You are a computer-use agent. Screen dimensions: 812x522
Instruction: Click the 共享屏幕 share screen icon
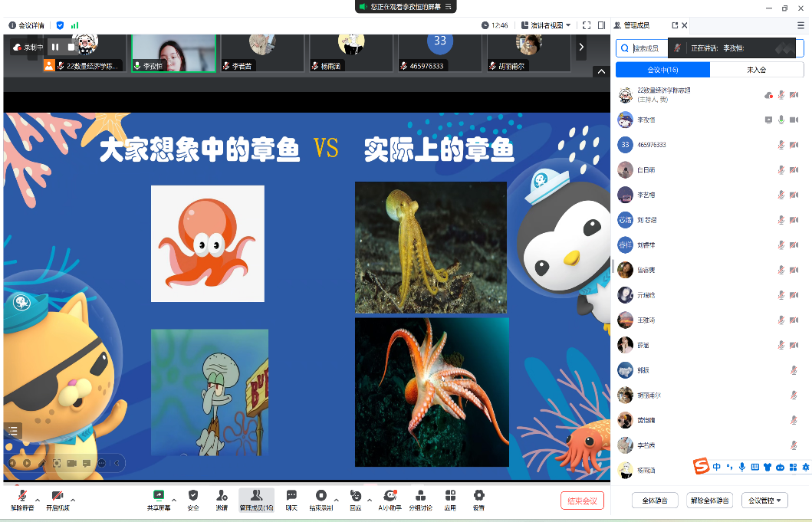point(159,496)
